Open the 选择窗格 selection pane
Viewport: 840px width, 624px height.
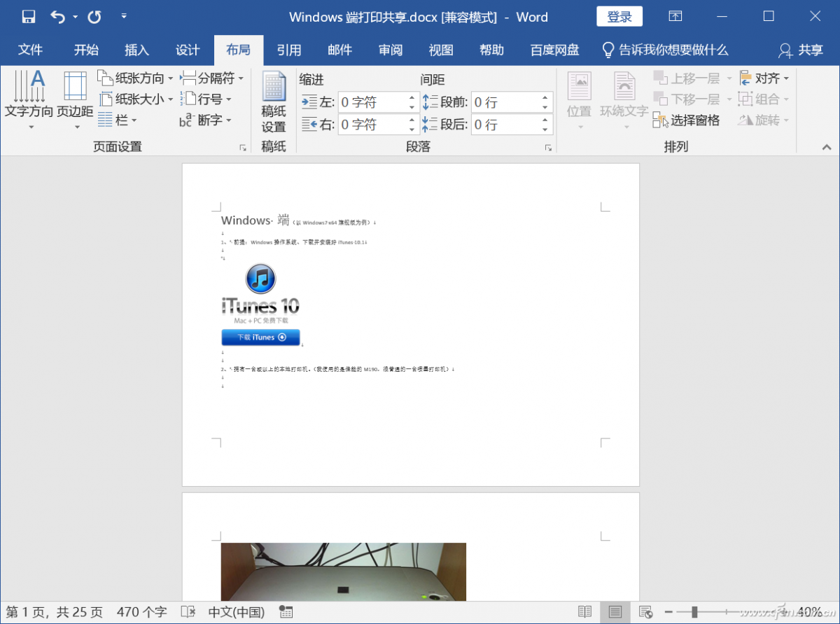[687, 120]
